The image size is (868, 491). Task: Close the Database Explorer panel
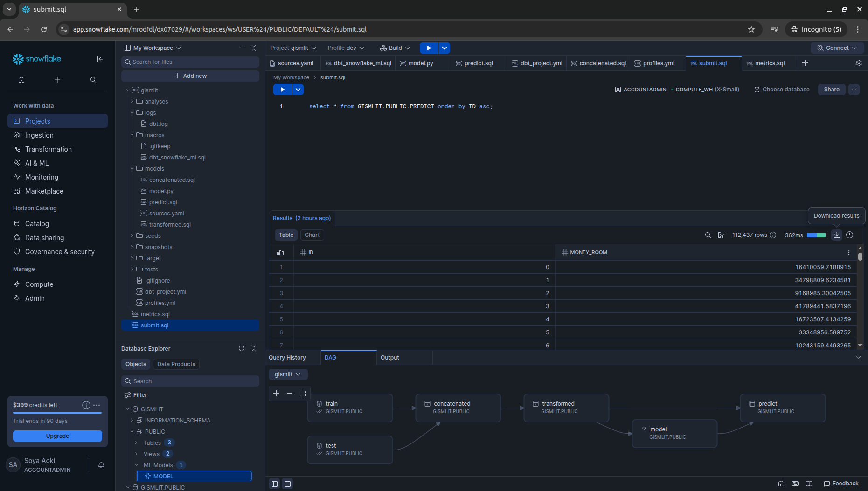[254, 348]
